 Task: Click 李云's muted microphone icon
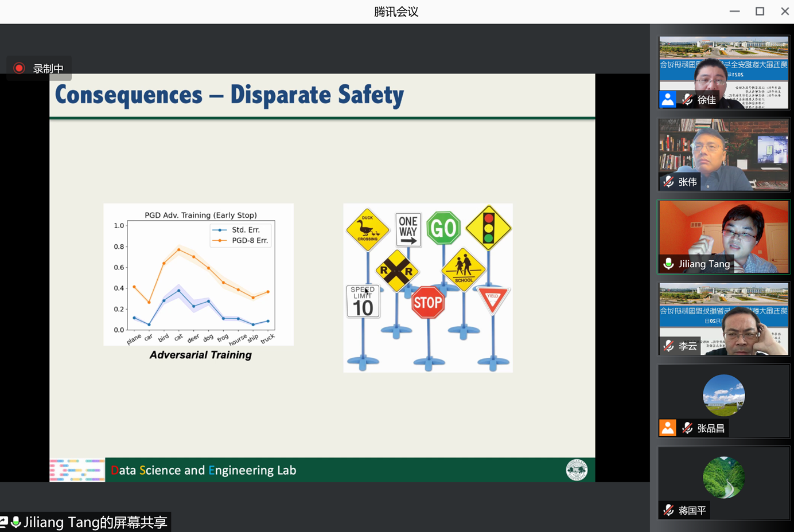click(668, 346)
